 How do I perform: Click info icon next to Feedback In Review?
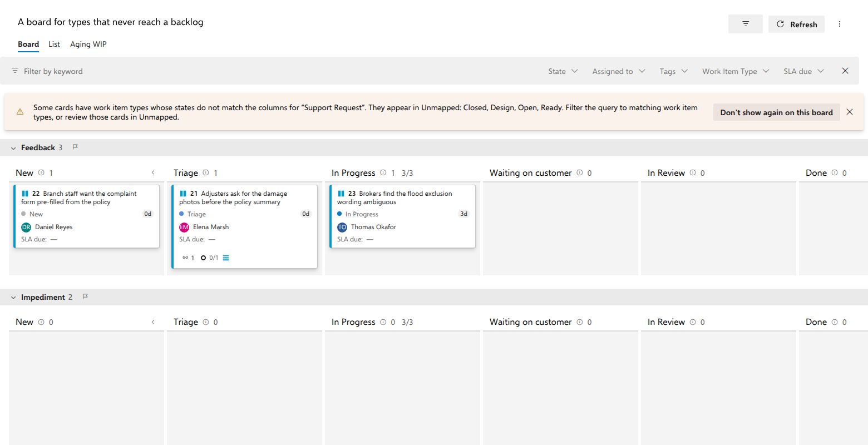point(693,172)
